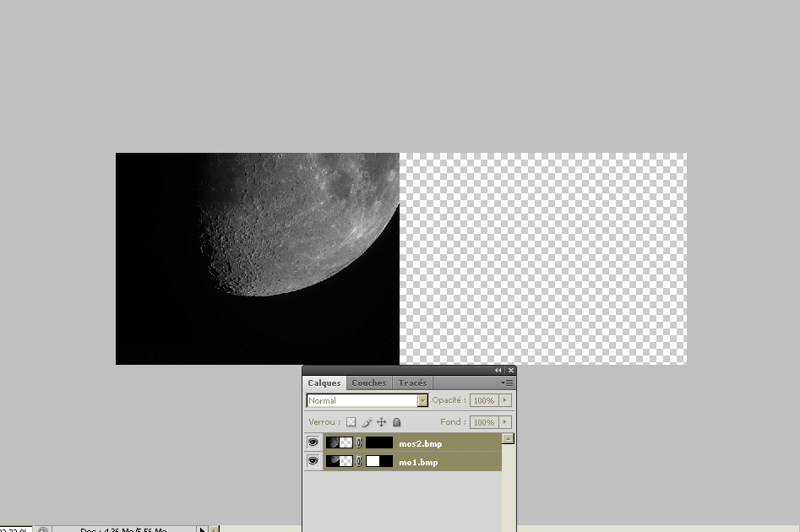800x532 pixels.
Task: Click the layers list scroll-up arrow
Action: (508, 438)
